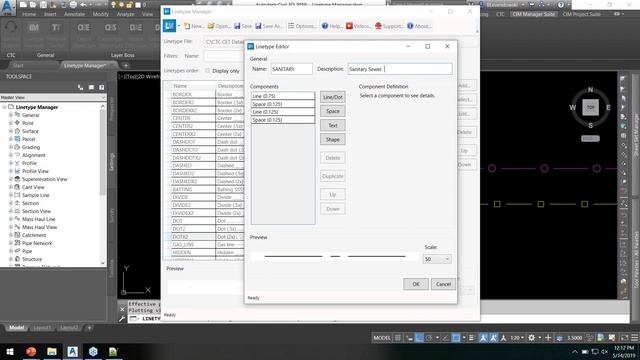This screenshot has width=640, height=360.
Task: Click the volume icon in system tray
Action: tap(604, 352)
